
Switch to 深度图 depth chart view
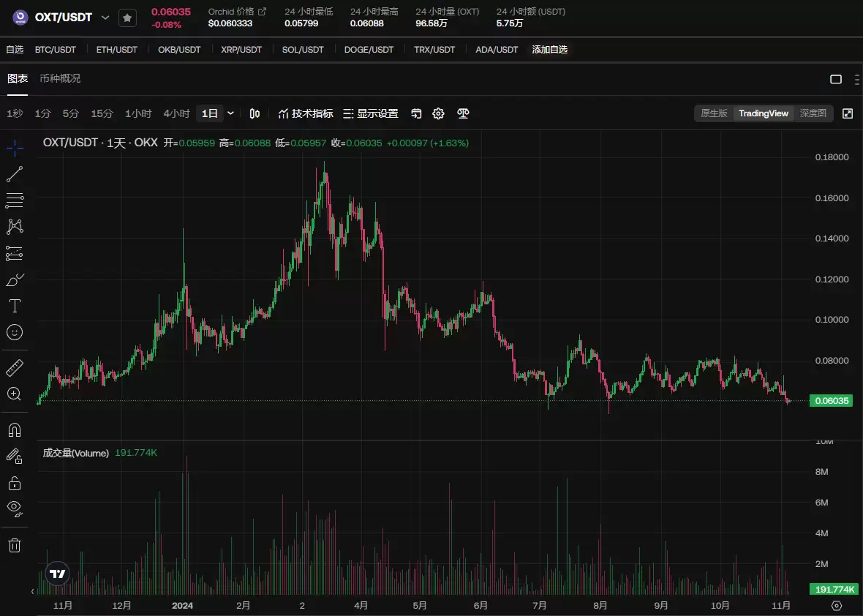[x=813, y=113]
